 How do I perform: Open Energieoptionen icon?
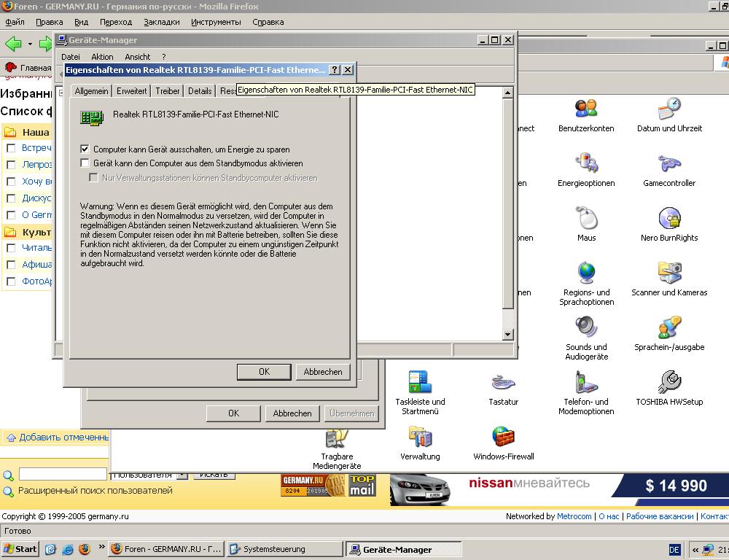coord(586,170)
